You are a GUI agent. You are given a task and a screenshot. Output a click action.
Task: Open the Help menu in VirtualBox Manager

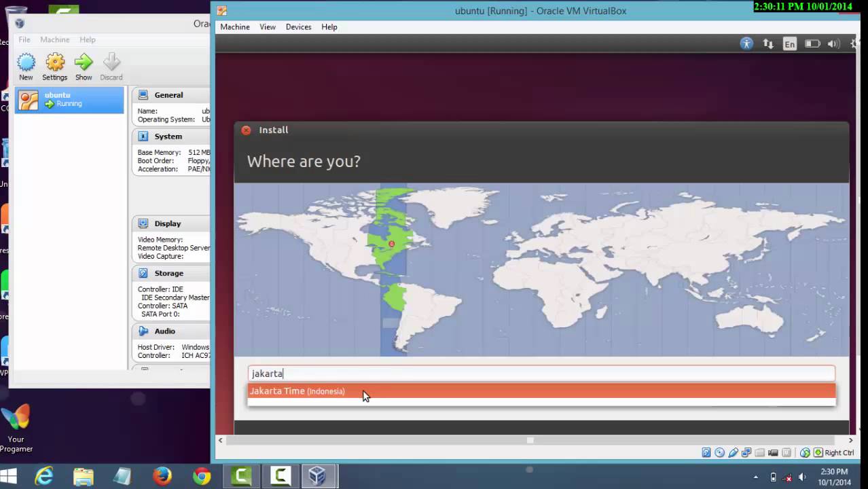[88, 40]
